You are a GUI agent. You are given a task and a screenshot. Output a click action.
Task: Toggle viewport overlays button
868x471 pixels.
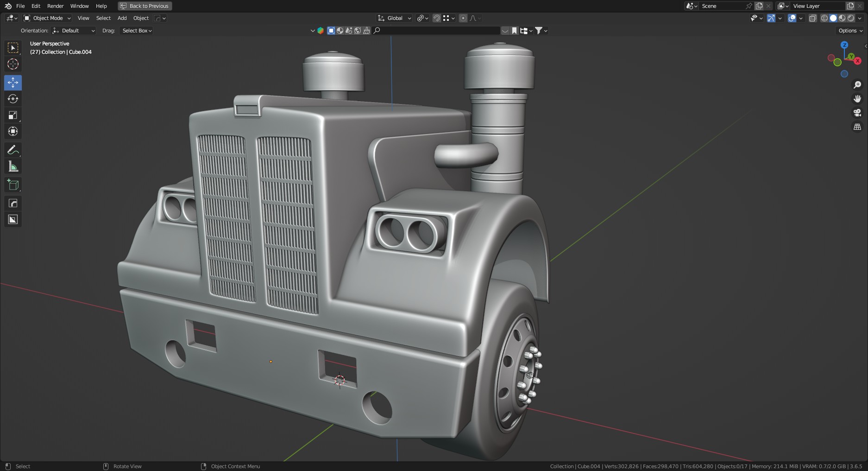click(x=792, y=18)
